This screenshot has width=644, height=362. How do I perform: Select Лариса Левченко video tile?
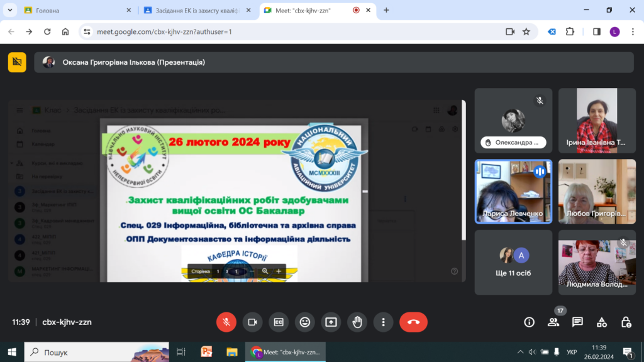point(513,191)
